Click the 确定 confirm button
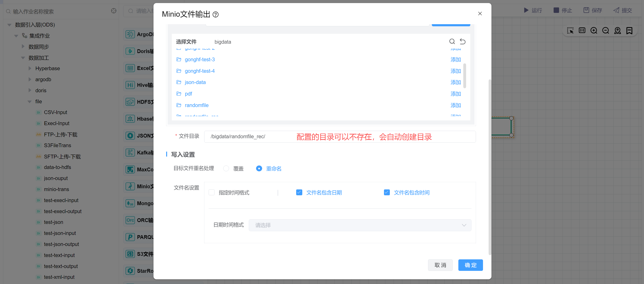Viewport: 644px width, 284px height. [x=470, y=265]
